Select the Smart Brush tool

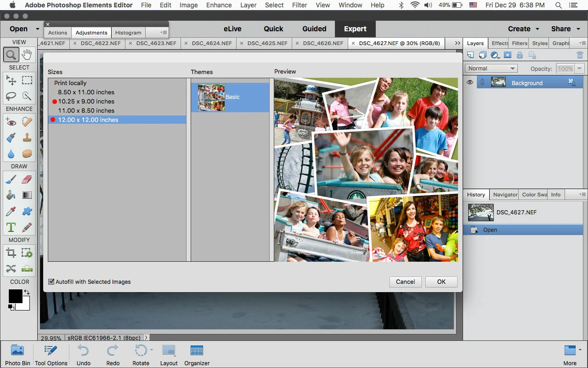pos(11,138)
